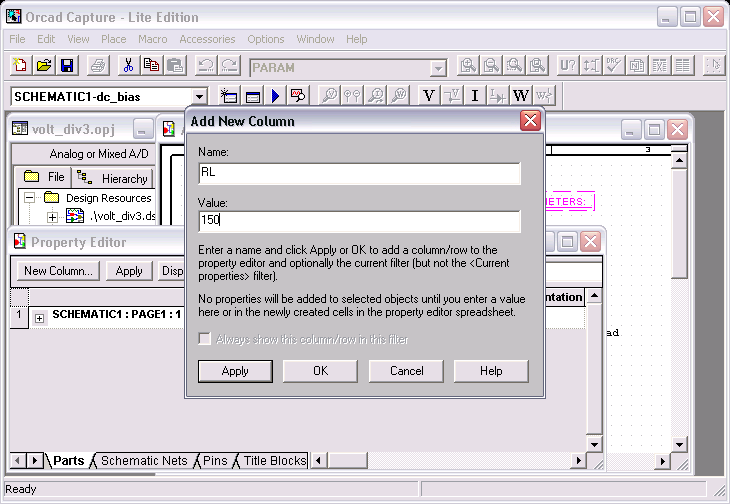Screen dimensions: 730x504
Task: Expand the SCHEMATIC1 : PAGE1 row
Action: [x=40, y=318]
